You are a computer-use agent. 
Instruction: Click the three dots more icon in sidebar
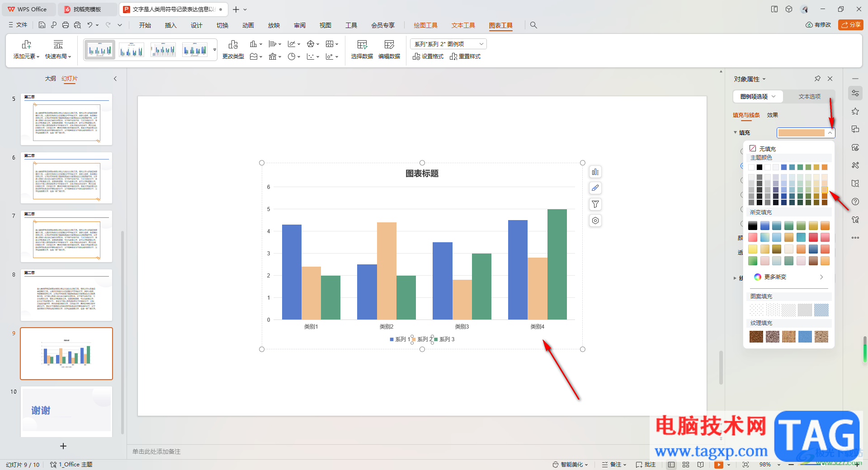855,238
